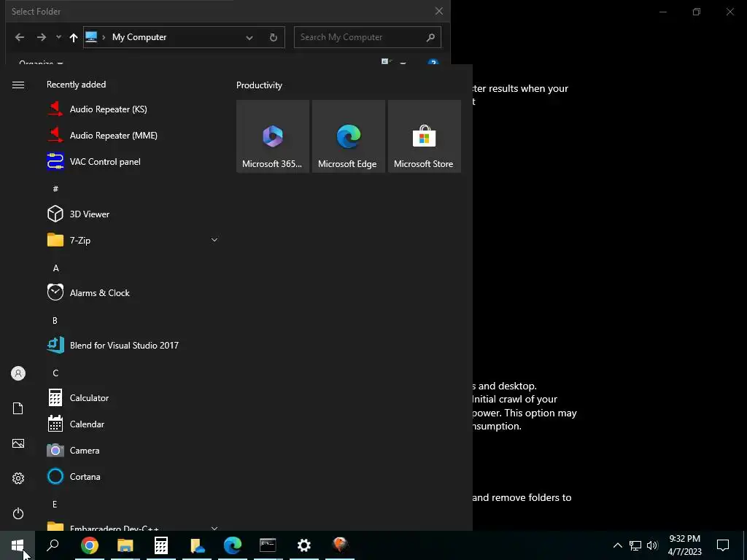Select the letter C section header
Image resolution: width=747 pixels, height=560 pixels.
(x=55, y=373)
